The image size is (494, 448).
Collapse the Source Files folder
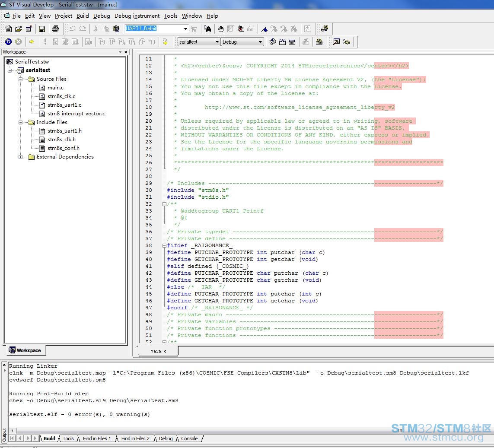(x=20, y=79)
